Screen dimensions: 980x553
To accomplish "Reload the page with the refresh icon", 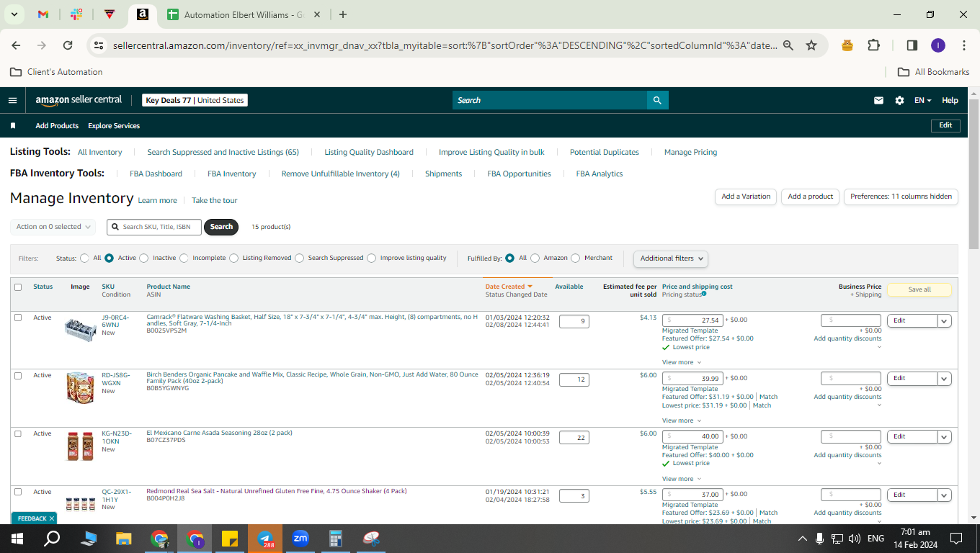I will 68,45.
